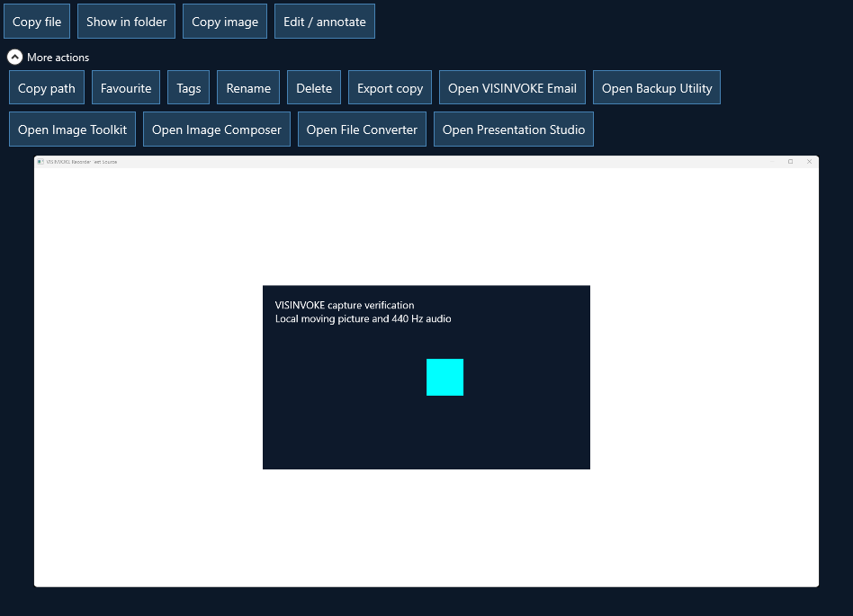
Task: Launch Image Composer
Action: pos(217,129)
